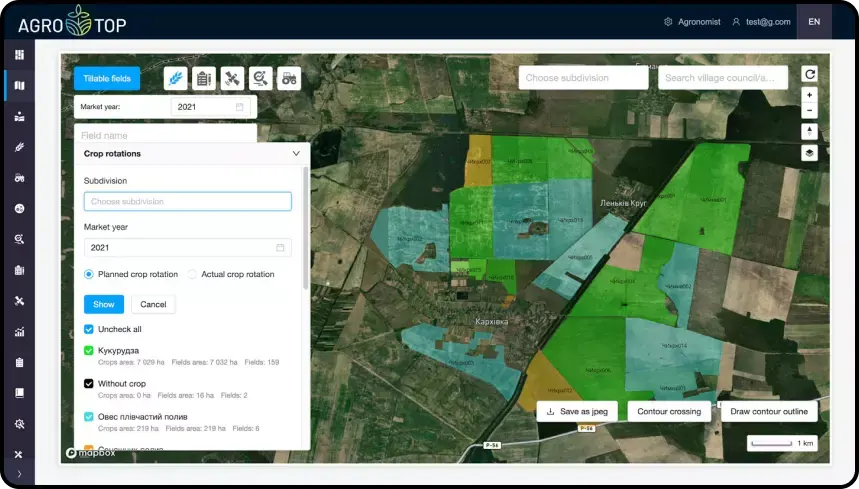Screen dimensions: 859x489
Task: Reset map bearing with the compass button
Action: coord(810,131)
